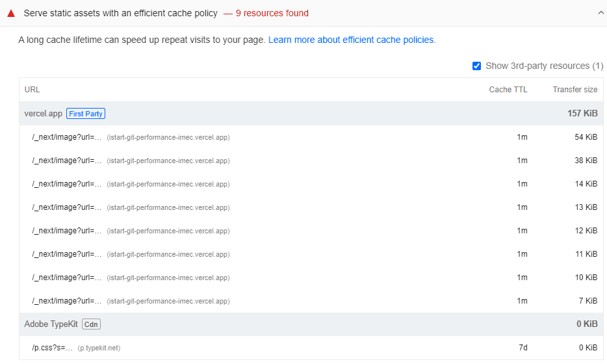Click the 157 KiB total for vercel.app
The width and height of the screenshot is (607, 364).
click(582, 114)
